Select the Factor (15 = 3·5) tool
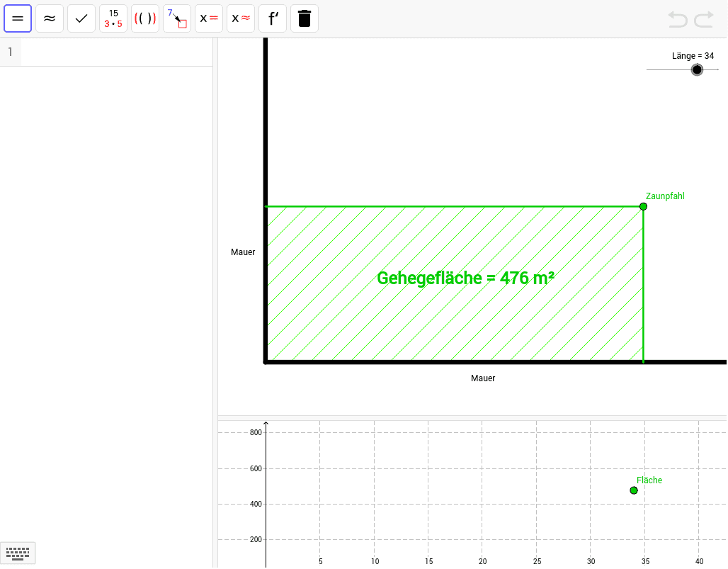Screen dimensions: 728x569 [113, 18]
